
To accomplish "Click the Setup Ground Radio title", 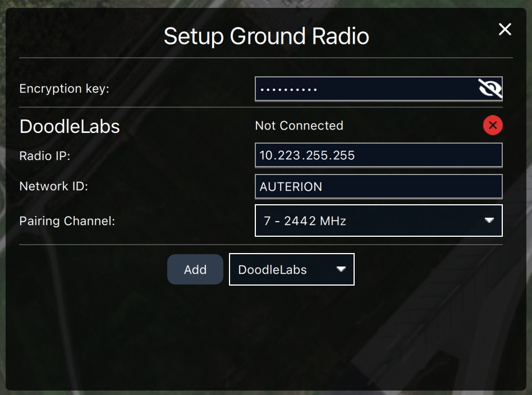I will tap(266, 36).
